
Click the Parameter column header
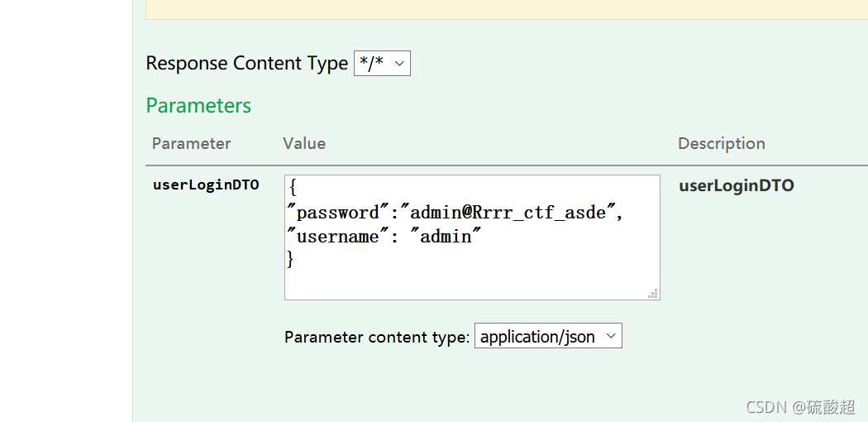click(191, 144)
